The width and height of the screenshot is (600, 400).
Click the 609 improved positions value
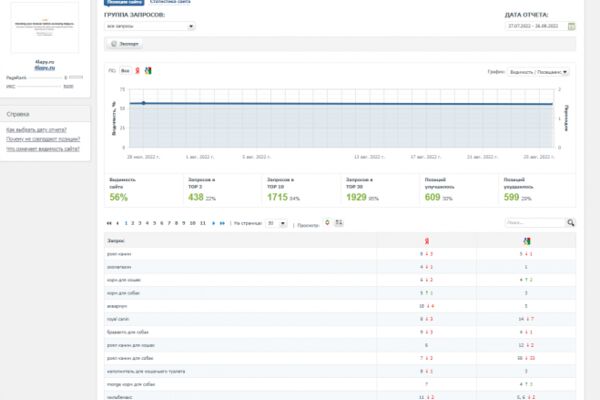coord(432,198)
